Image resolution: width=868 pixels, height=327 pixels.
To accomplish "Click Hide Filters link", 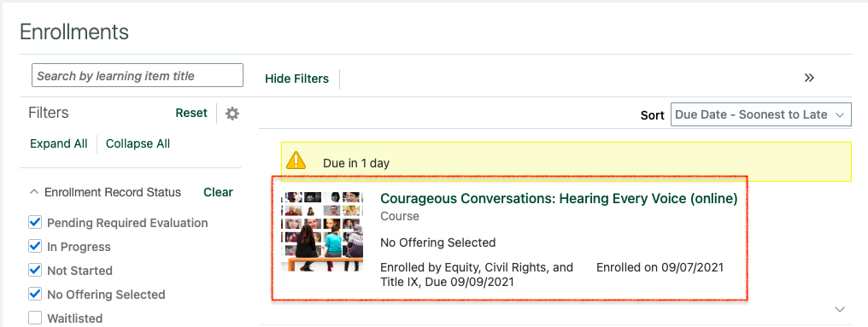I will [x=296, y=79].
